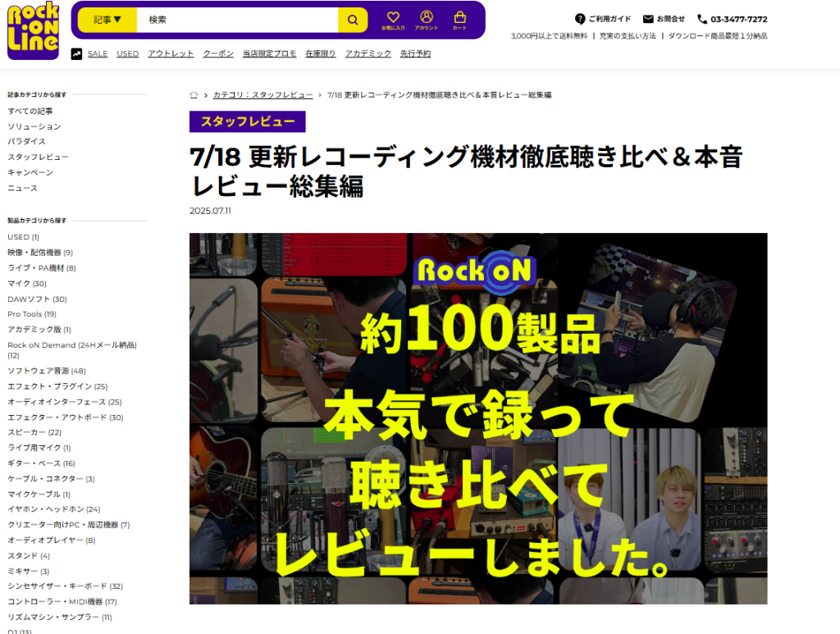Screen dimensions: 840x634
Task: Open the アカデミック navigation link
Action: pyautogui.click(x=368, y=53)
